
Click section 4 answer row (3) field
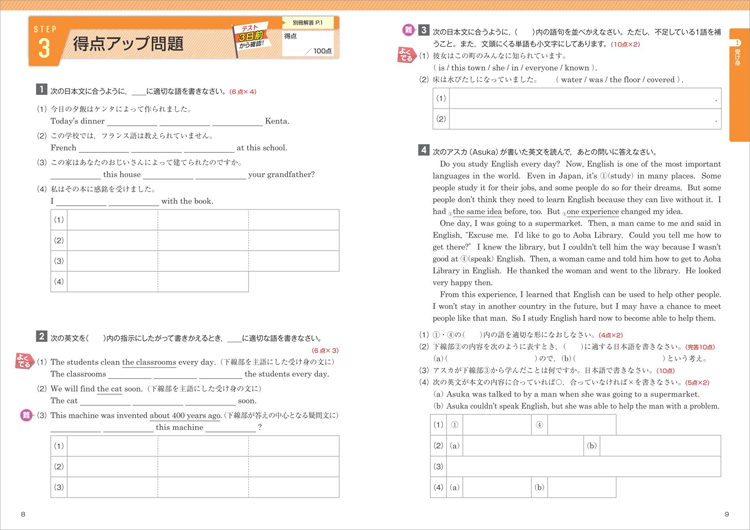(x=584, y=466)
